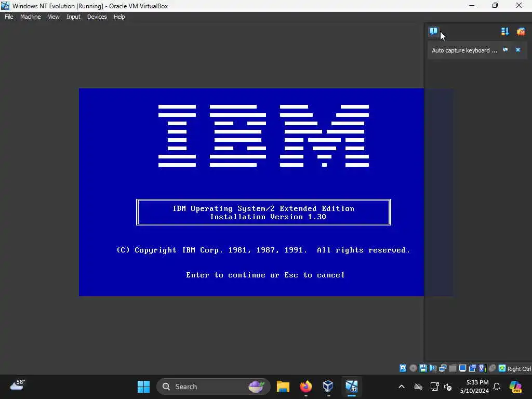Click the floppy disk status icon
This screenshot has height=399, width=532.
click(423, 368)
